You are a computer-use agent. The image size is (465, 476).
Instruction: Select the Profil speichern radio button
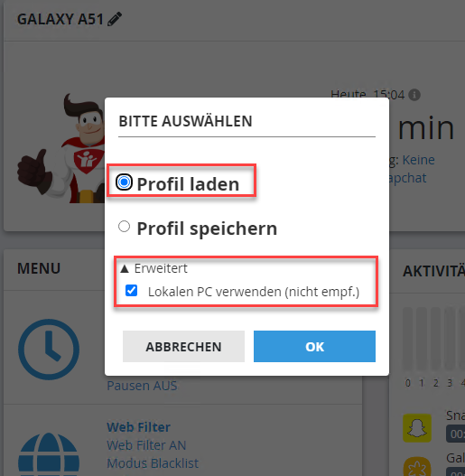pyautogui.click(x=124, y=227)
